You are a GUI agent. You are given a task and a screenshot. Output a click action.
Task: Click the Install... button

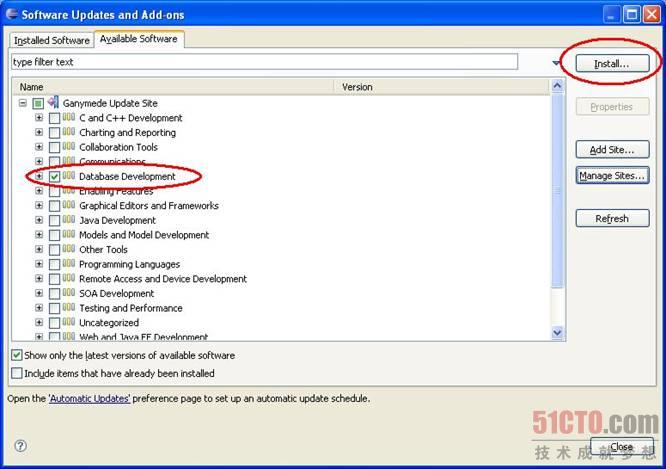[612, 64]
